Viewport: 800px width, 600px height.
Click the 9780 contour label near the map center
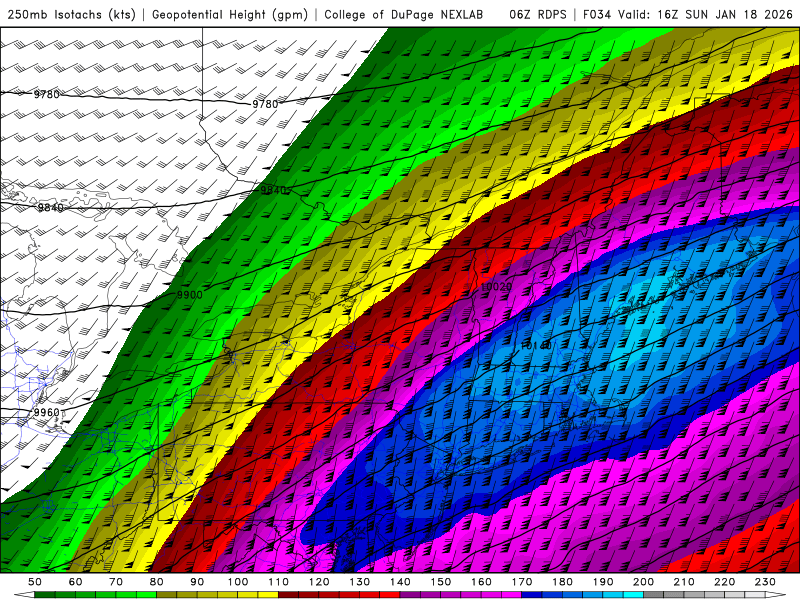pos(265,104)
